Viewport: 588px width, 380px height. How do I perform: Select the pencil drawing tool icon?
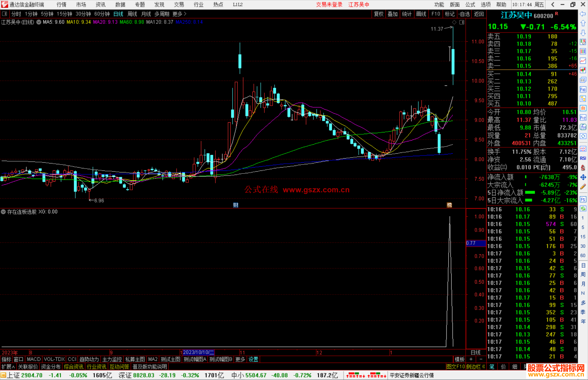pos(583,187)
